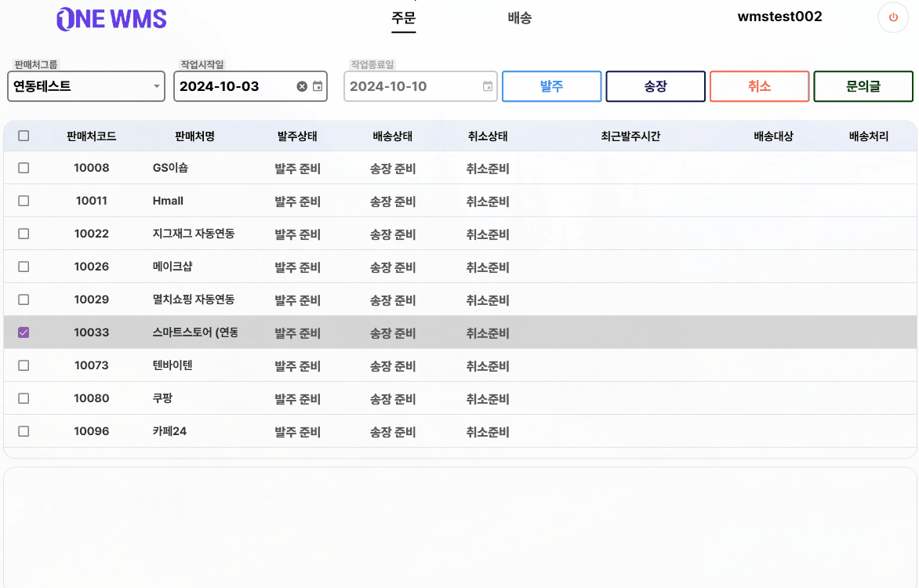Viewport: 919px width, 588px height.
Task: Toggle the select-all header checkbox
Action: pyautogui.click(x=24, y=136)
